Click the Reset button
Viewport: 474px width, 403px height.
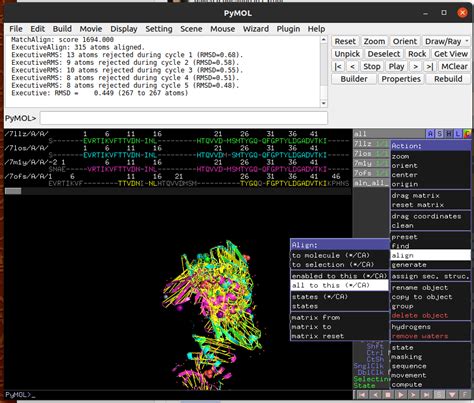345,41
